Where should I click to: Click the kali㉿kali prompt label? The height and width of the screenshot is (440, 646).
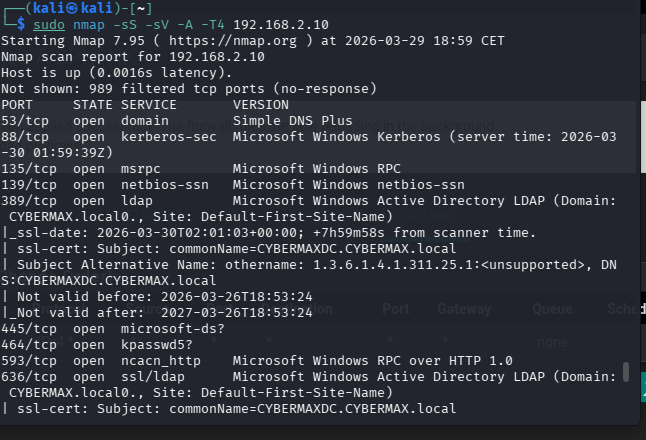pyautogui.click(x=62, y=8)
